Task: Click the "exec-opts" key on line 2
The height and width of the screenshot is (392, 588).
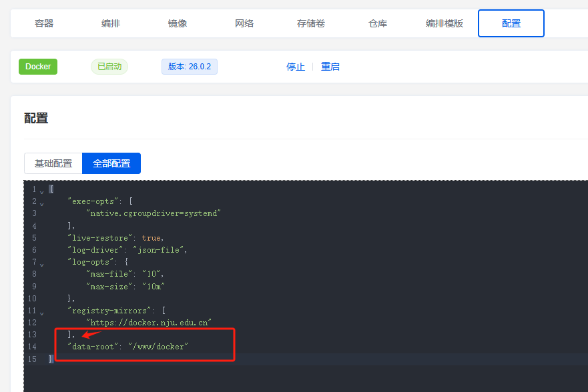Action: pyautogui.click(x=93, y=201)
